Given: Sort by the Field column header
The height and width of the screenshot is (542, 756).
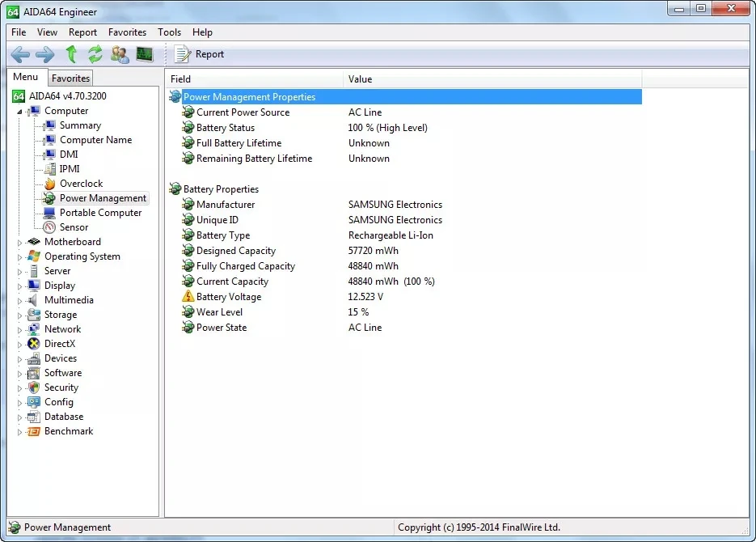Looking at the screenshot, I should coord(254,79).
